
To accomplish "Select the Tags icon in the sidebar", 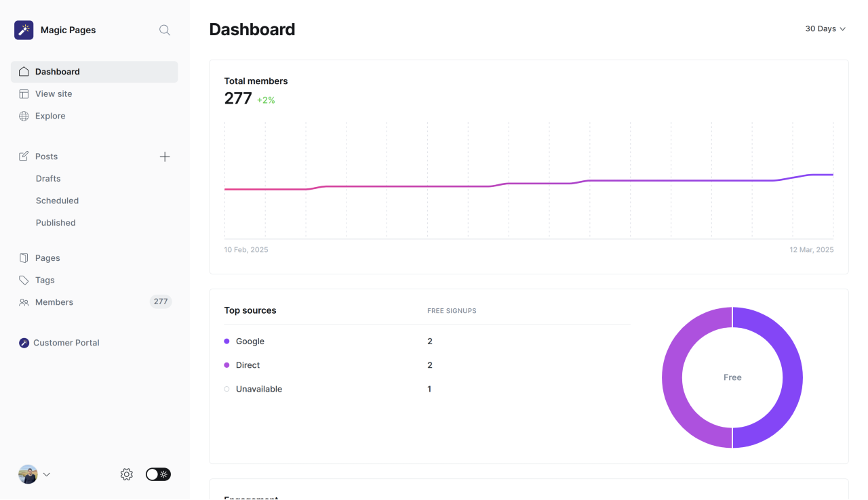I will click(x=23, y=280).
